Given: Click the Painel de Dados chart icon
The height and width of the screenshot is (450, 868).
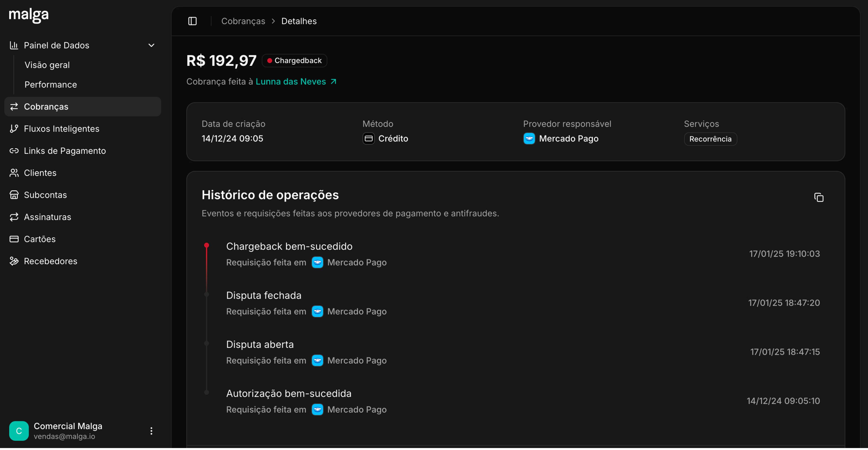Looking at the screenshot, I should [x=14, y=45].
